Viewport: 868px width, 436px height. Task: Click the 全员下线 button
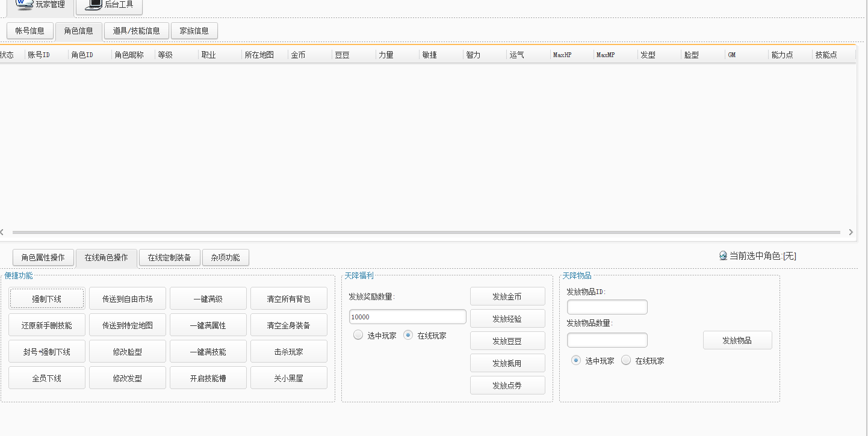[x=47, y=378]
